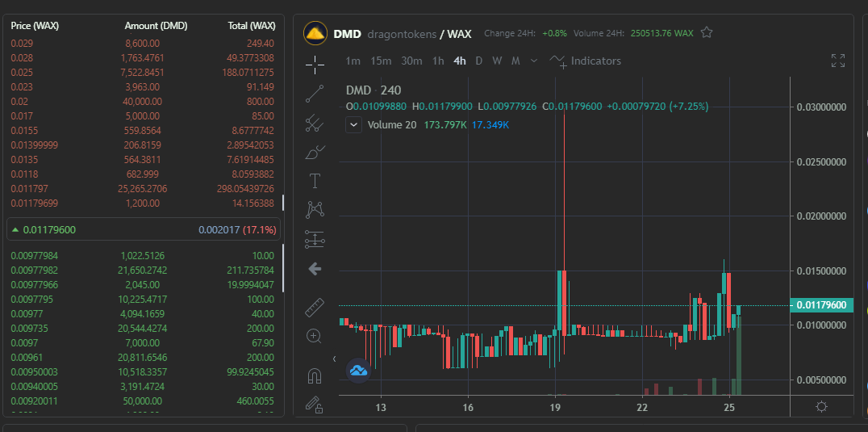Click the Price (WAX) column header

click(x=35, y=26)
